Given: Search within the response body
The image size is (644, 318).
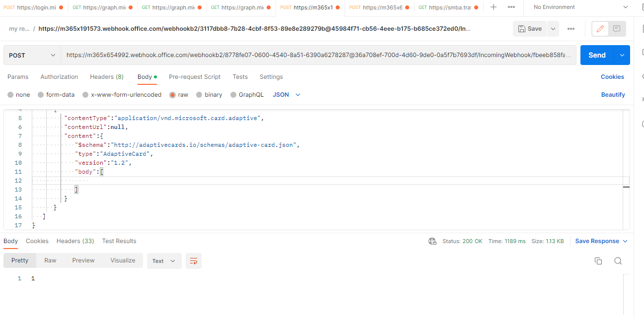Looking at the screenshot, I should [x=618, y=260].
